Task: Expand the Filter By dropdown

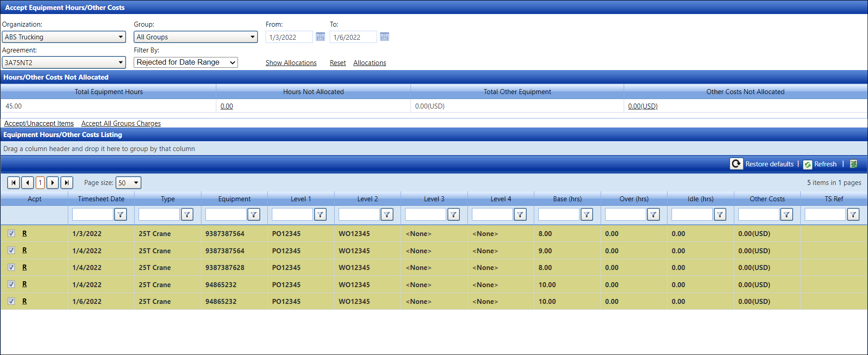Action: [x=186, y=62]
